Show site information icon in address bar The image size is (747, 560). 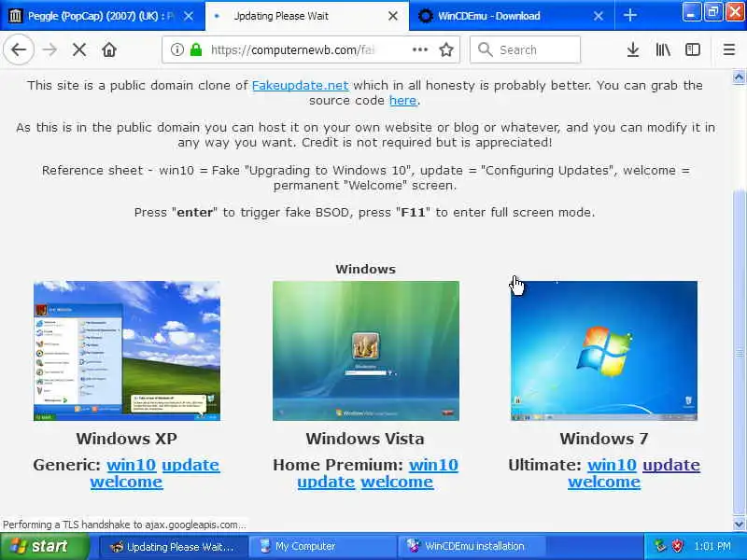pos(176,49)
